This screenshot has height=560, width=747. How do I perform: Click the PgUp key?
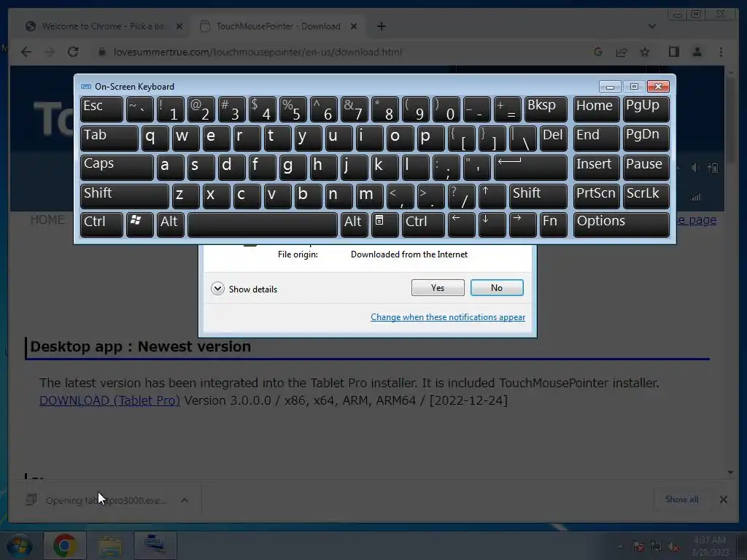click(646, 109)
